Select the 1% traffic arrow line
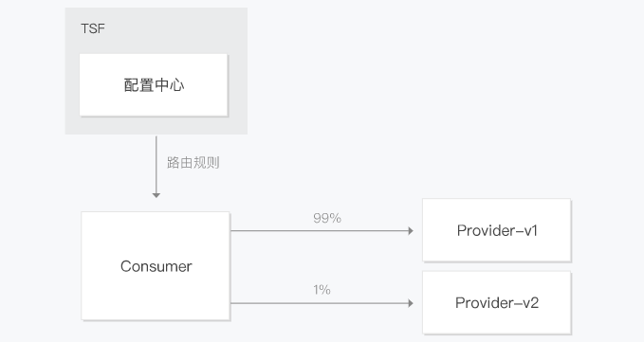 [320, 303]
